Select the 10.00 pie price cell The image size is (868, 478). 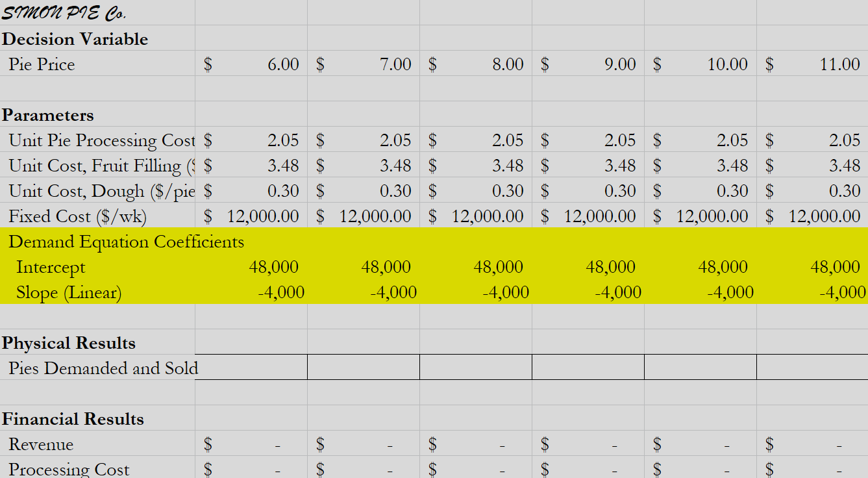701,64
